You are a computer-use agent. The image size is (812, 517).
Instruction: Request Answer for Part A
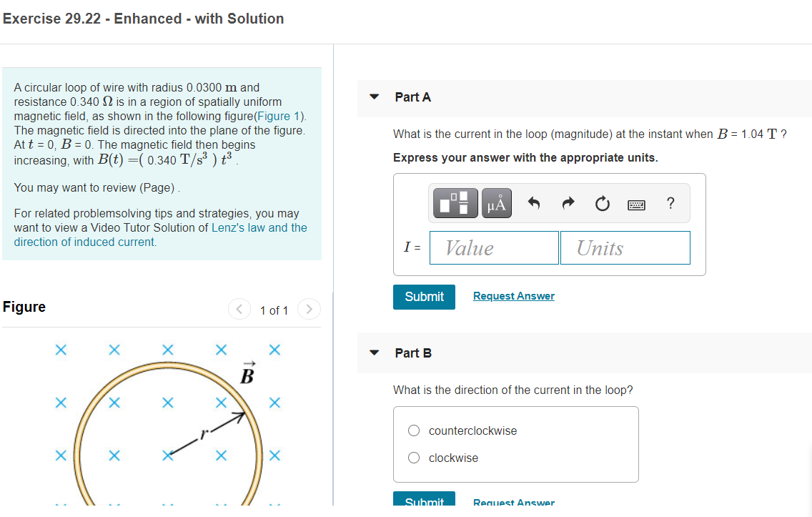tap(513, 295)
